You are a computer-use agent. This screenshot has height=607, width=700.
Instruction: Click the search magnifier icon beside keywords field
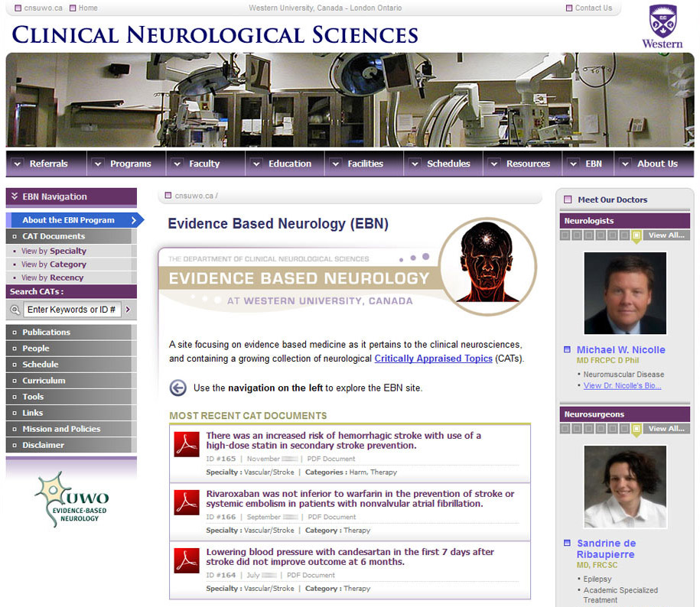[x=15, y=310]
